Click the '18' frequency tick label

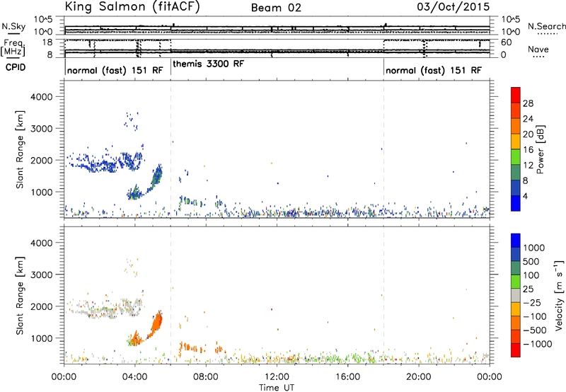50,42
